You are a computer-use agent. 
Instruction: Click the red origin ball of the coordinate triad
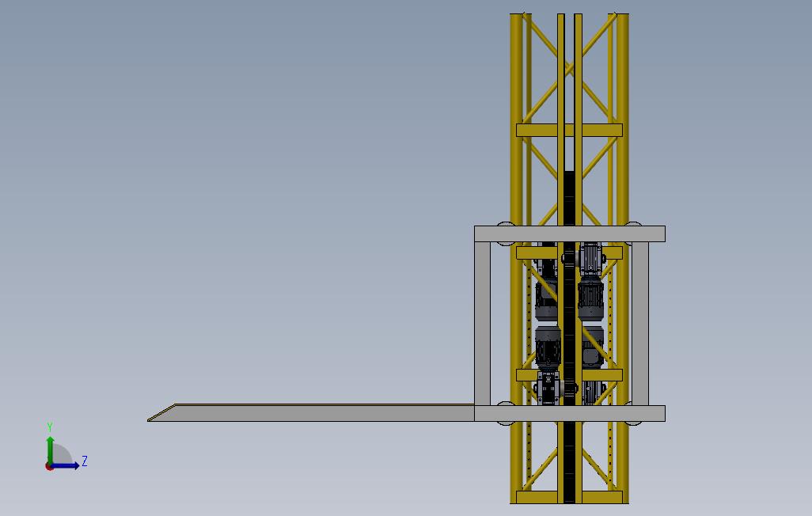(x=49, y=467)
